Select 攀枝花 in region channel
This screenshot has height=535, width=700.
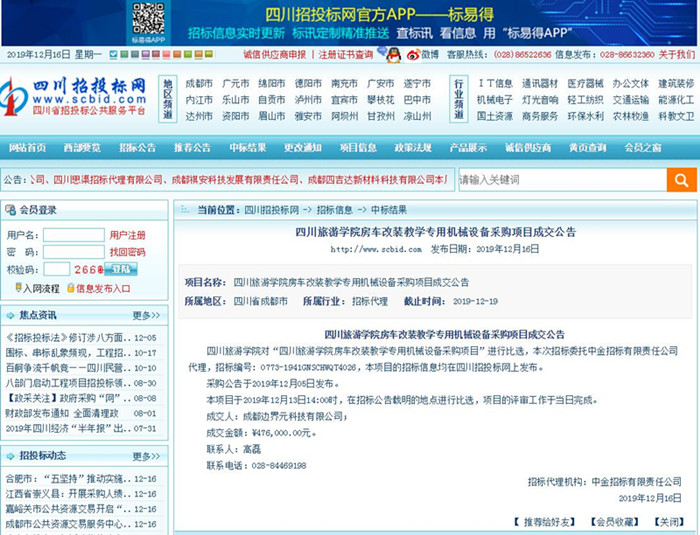(380, 100)
